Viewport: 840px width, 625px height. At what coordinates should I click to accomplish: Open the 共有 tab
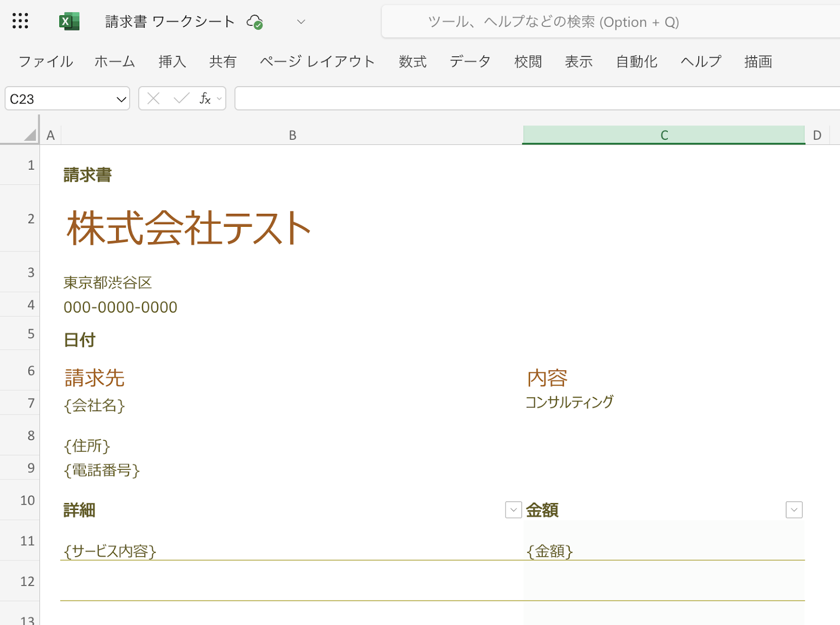223,61
